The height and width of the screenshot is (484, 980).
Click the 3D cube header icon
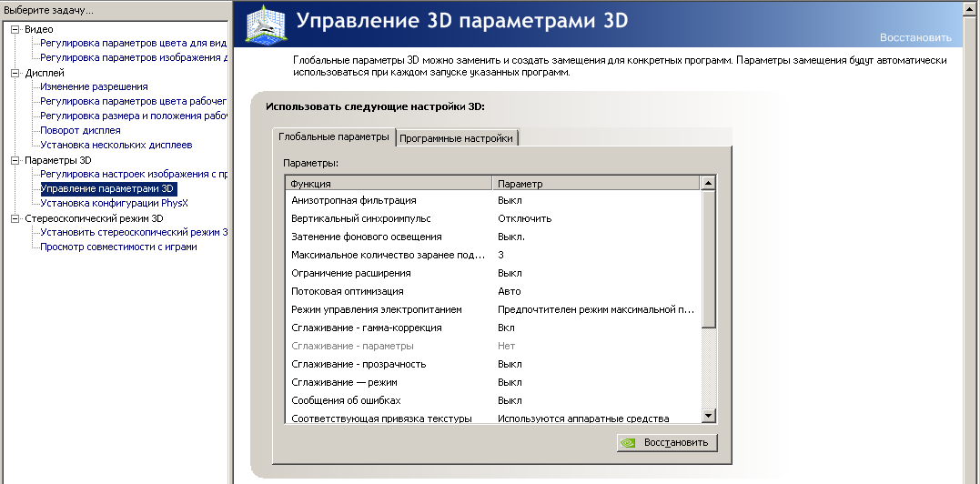pos(266,25)
